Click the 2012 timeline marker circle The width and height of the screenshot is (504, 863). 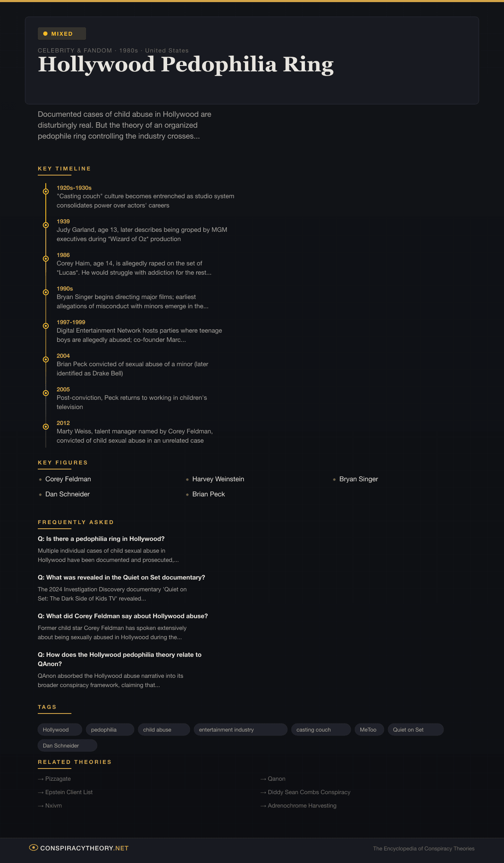pos(46,427)
